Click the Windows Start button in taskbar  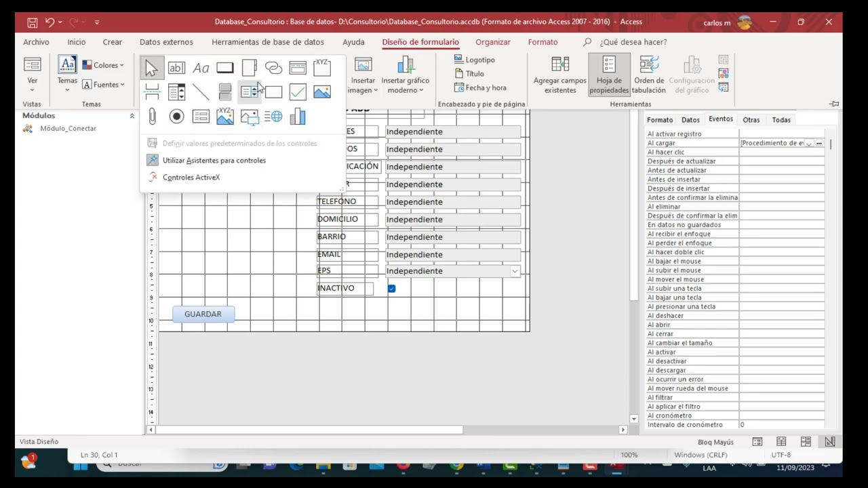click(80, 465)
